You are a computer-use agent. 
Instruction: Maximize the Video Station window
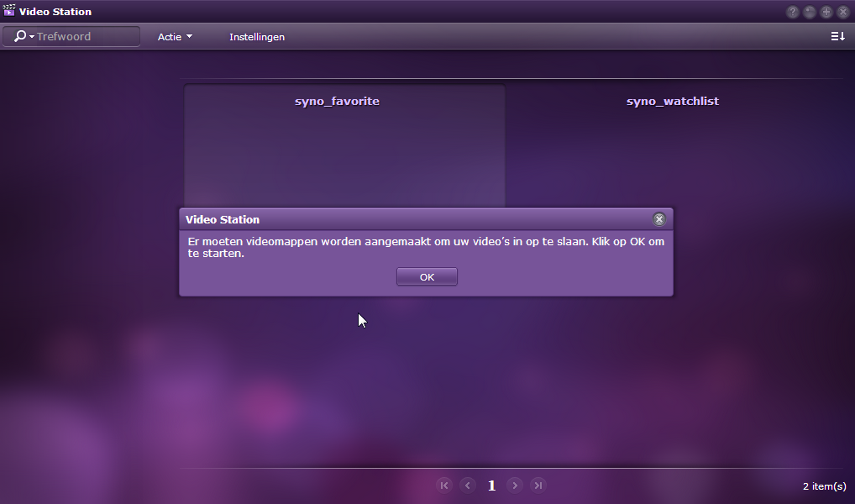pyautogui.click(x=826, y=12)
